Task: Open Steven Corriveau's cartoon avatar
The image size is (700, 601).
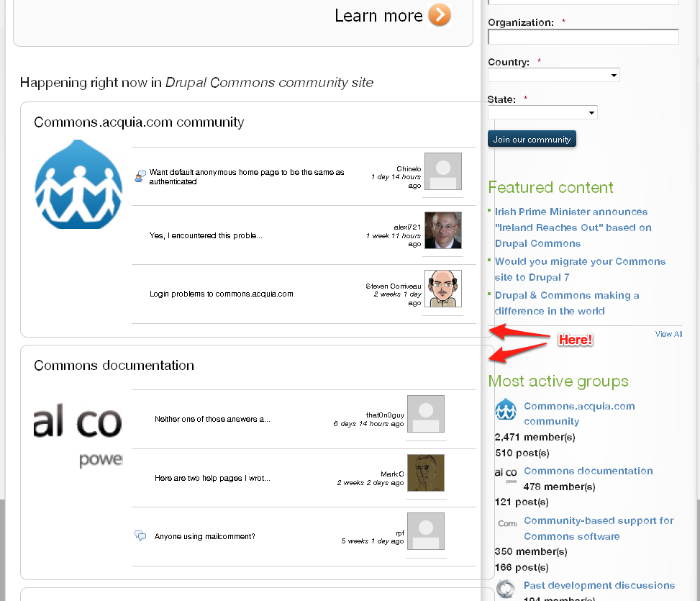Action: [443, 289]
